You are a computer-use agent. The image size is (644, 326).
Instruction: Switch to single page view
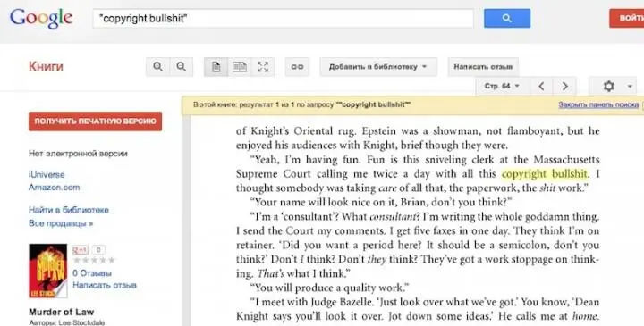[216, 66]
